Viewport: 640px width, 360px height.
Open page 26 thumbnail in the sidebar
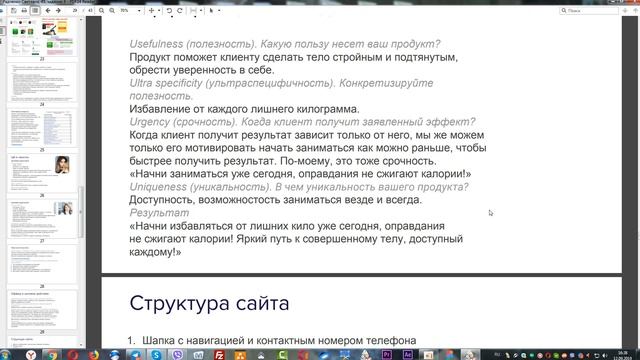click(x=42, y=173)
